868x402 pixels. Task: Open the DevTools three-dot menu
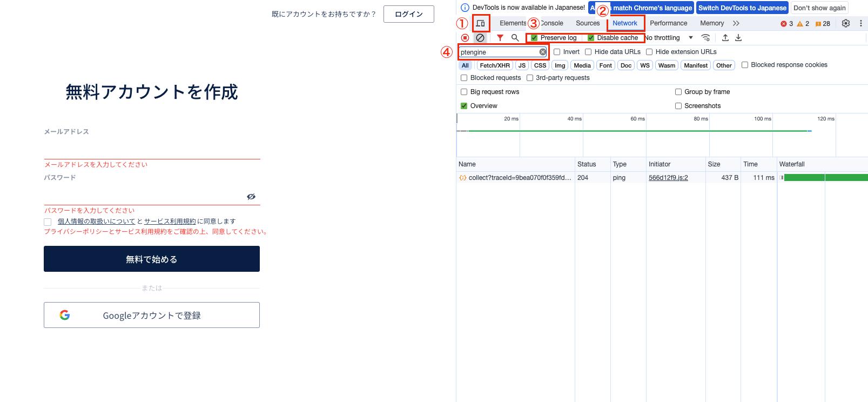861,23
